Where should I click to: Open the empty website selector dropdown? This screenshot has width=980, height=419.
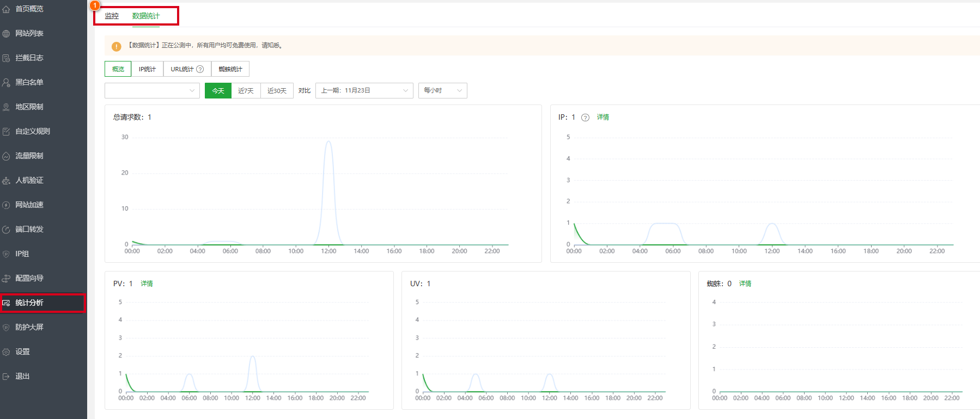[x=152, y=91]
